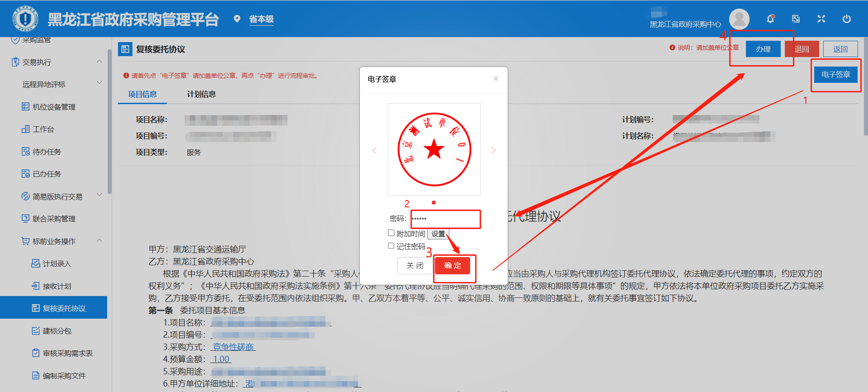Screen dimensions: 868x392
Task: Focus the 密码 input field
Action: tap(445, 219)
